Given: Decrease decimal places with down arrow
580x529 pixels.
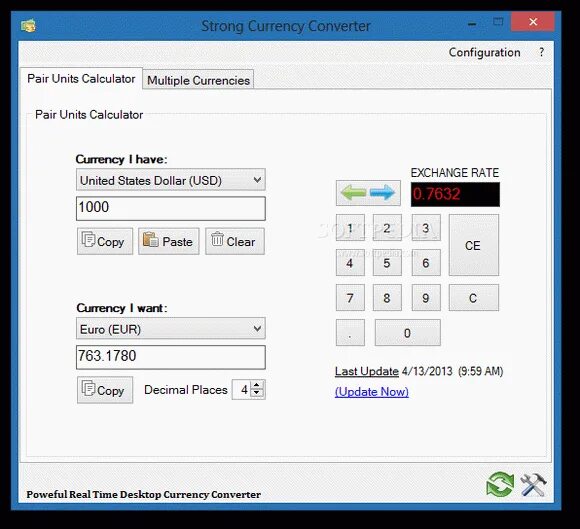Looking at the screenshot, I should click(x=257, y=394).
